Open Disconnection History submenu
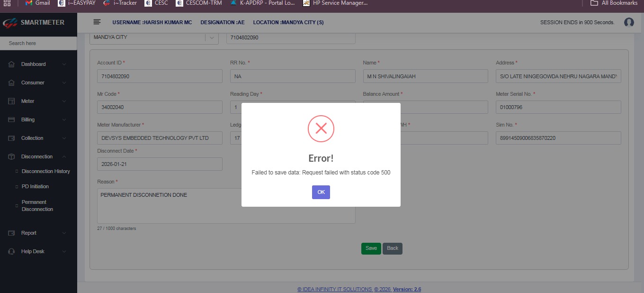Viewport: 644px width, 293px height. click(x=45, y=171)
